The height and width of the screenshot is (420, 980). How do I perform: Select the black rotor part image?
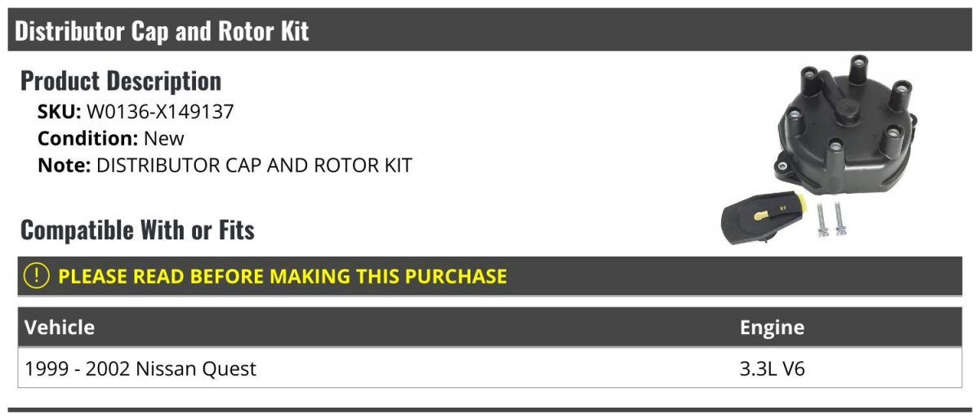coord(764,217)
